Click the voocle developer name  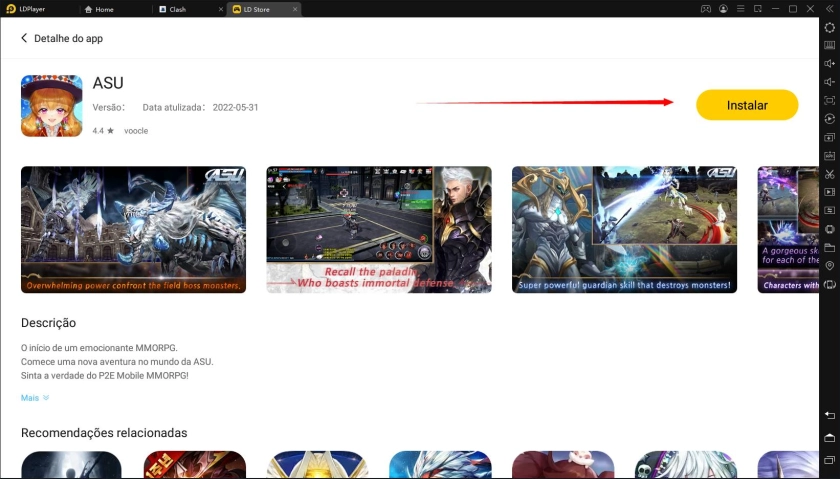pyautogui.click(x=136, y=131)
